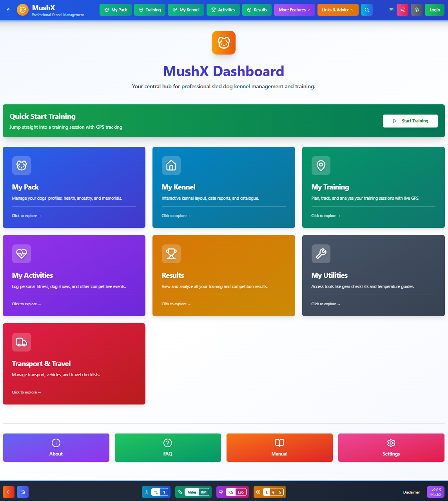Open search with magnifier icon
Viewport: 448px width, 501px height.
click(367, 10)
